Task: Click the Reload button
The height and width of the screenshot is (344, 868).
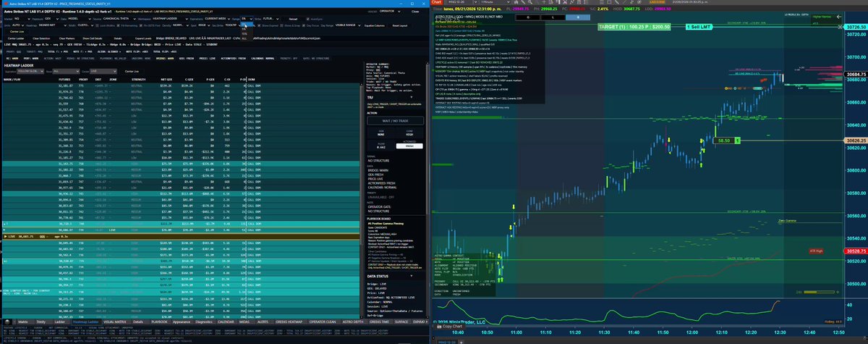Action: point(293,18)
